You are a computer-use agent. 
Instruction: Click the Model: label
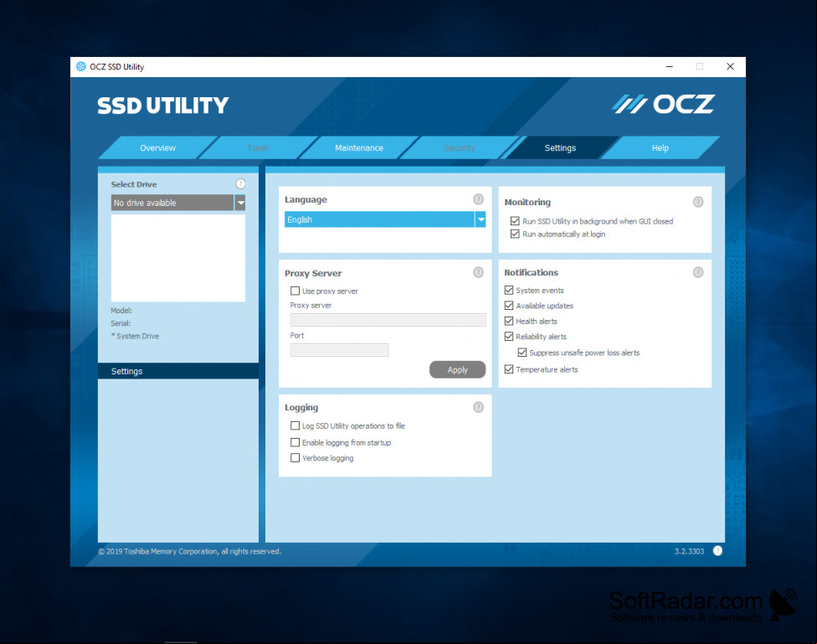click(121, 310)
